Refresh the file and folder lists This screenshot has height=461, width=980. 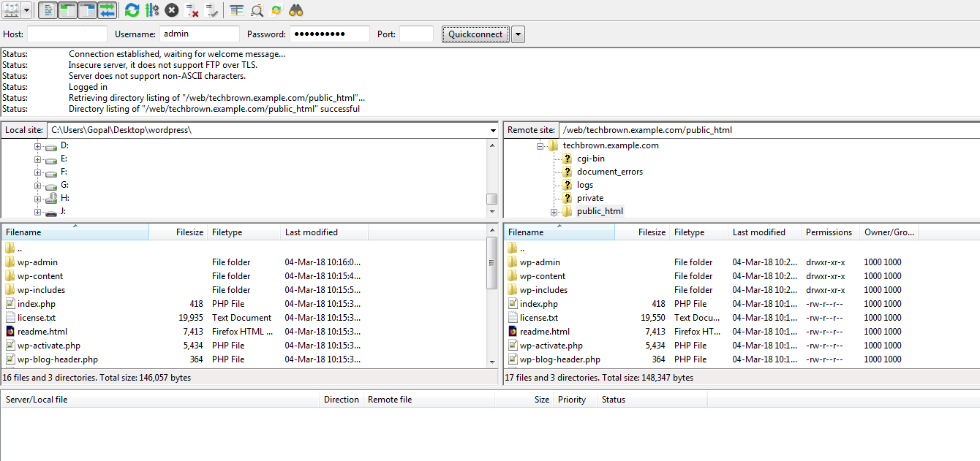click(132, 10)
